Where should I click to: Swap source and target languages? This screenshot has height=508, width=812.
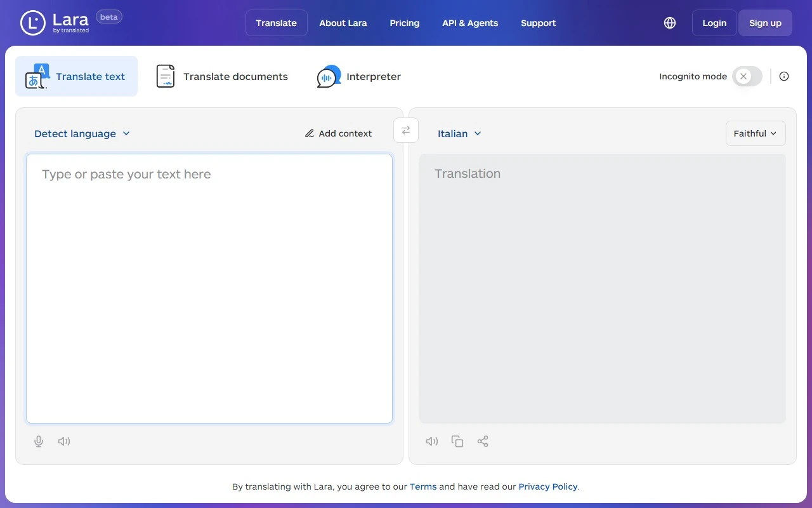[406, 130]
